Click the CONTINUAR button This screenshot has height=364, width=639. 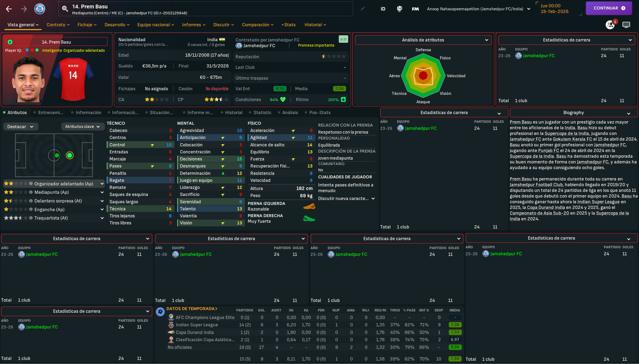coord(609,8)
